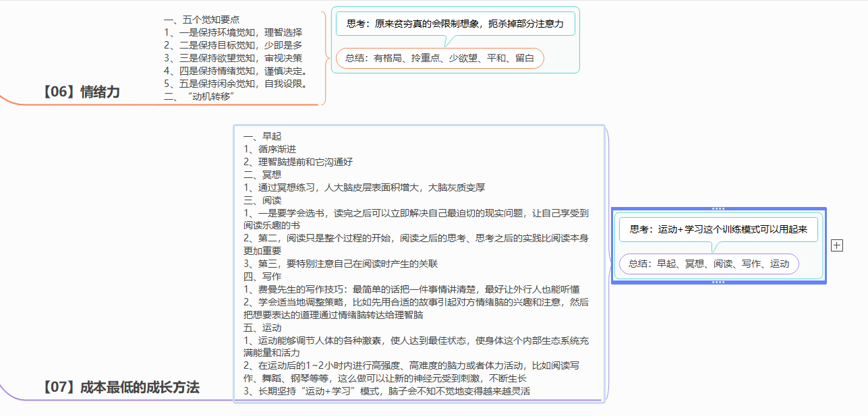
Task: Click the heading 四、写作
Action: (262, 276)
